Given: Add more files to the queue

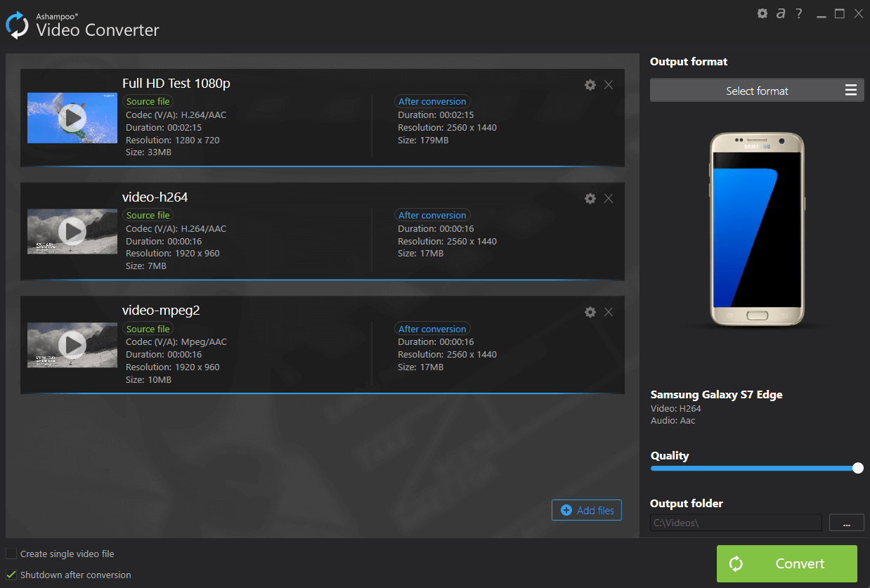Looking at the screenshot, I should click(x=586, y=509).
